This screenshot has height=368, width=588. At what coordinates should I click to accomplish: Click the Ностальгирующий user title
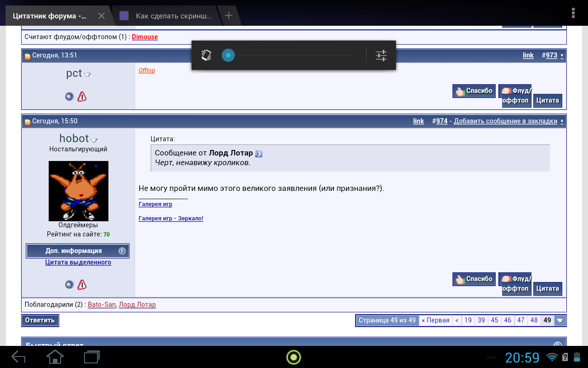pos(78,149)
